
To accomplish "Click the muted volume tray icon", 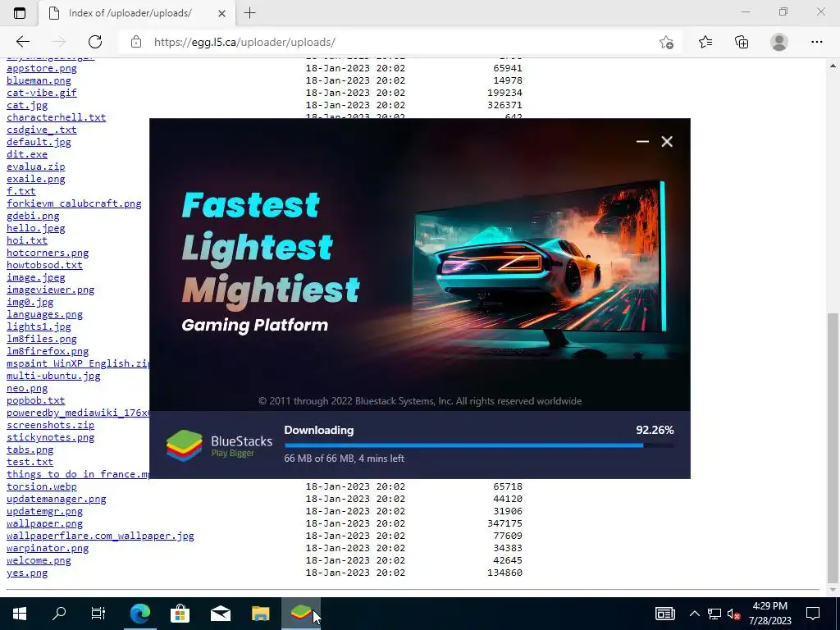I will tap(733, 614).
